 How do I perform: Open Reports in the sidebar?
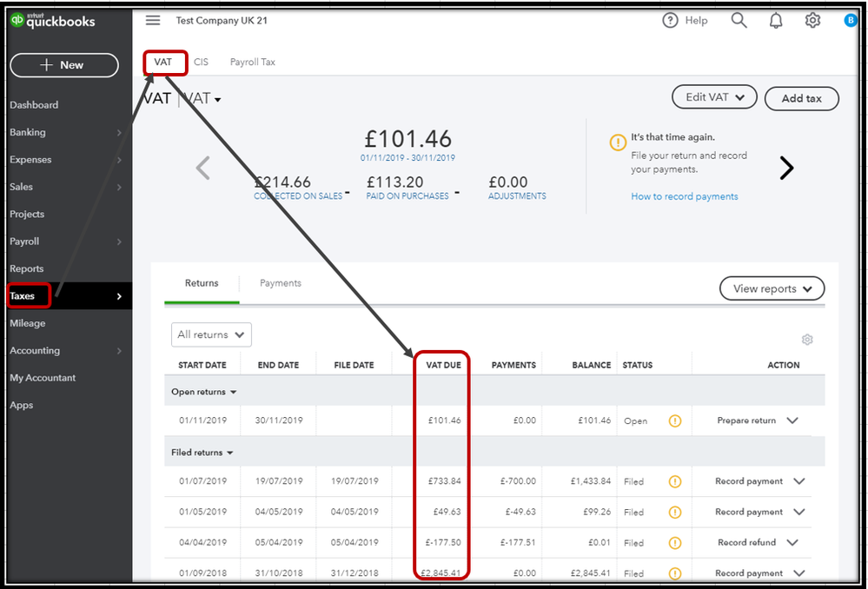(x=27, y=269)
